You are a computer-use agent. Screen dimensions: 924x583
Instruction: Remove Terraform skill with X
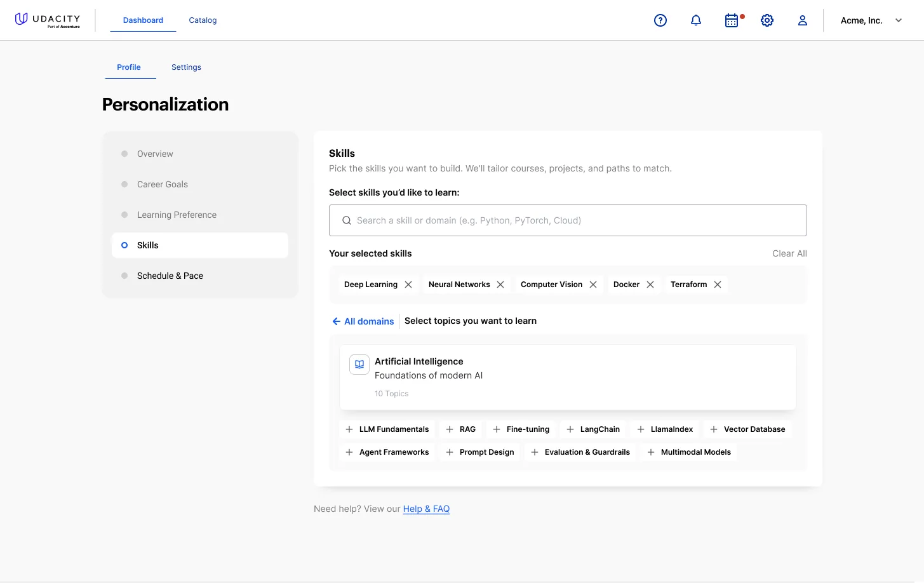click(718, 285)
